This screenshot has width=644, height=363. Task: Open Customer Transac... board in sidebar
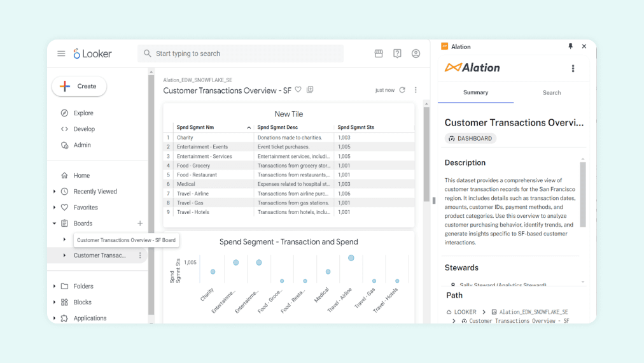coord(99,255)
